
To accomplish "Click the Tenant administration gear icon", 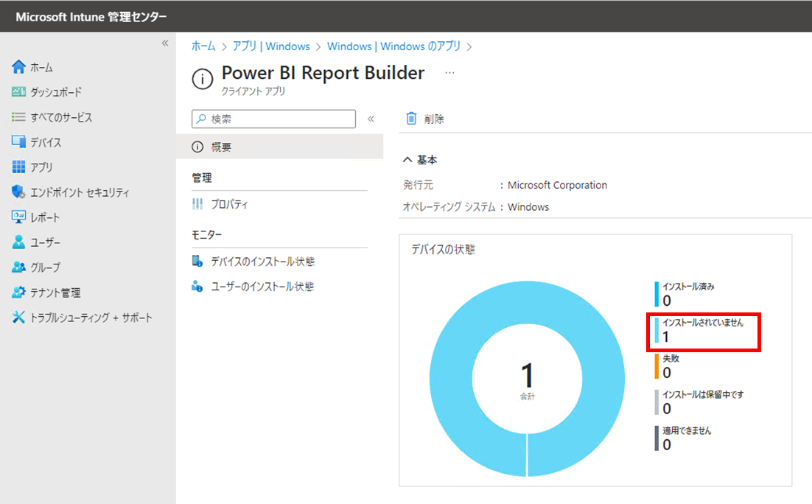I will tap(18, 292).
